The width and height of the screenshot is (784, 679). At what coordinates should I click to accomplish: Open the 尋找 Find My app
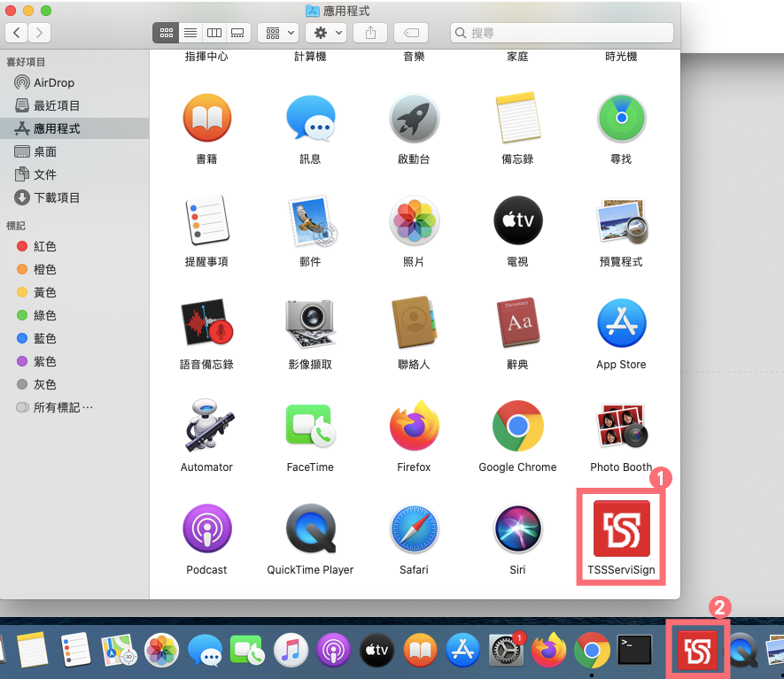(x=622, y=119)
